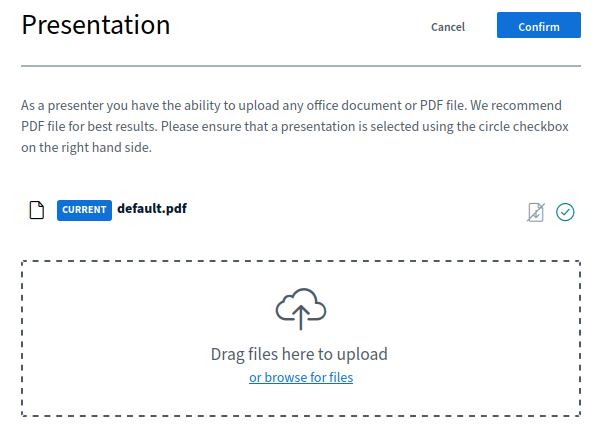Select the default.pdf file name
The height and width of the screenshot is (440, 601).
(152, 209)
